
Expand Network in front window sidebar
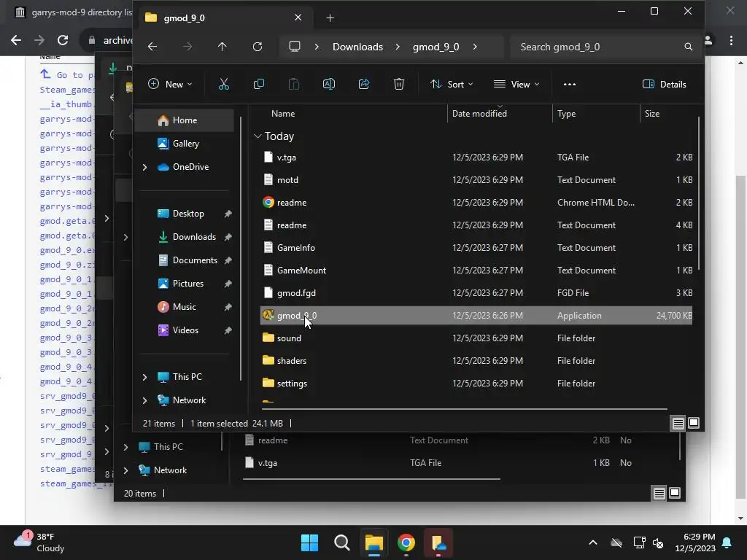(x=145, y=400)
